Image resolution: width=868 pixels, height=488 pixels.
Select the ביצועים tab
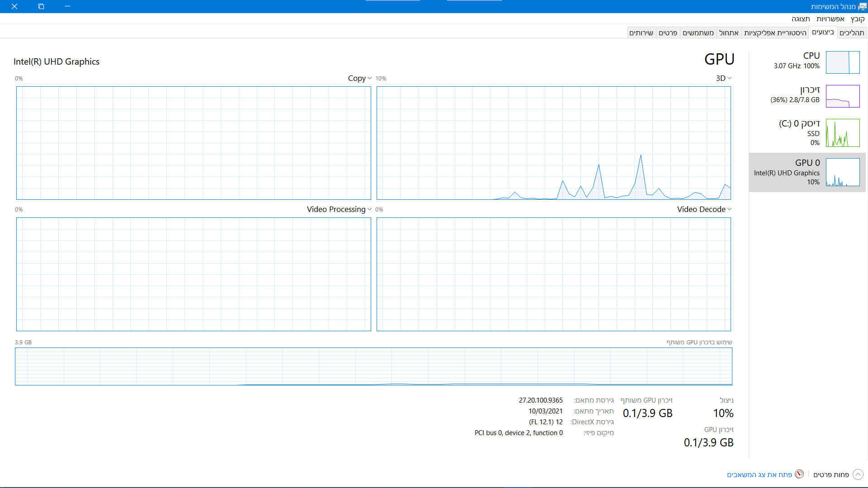[823, 32]
